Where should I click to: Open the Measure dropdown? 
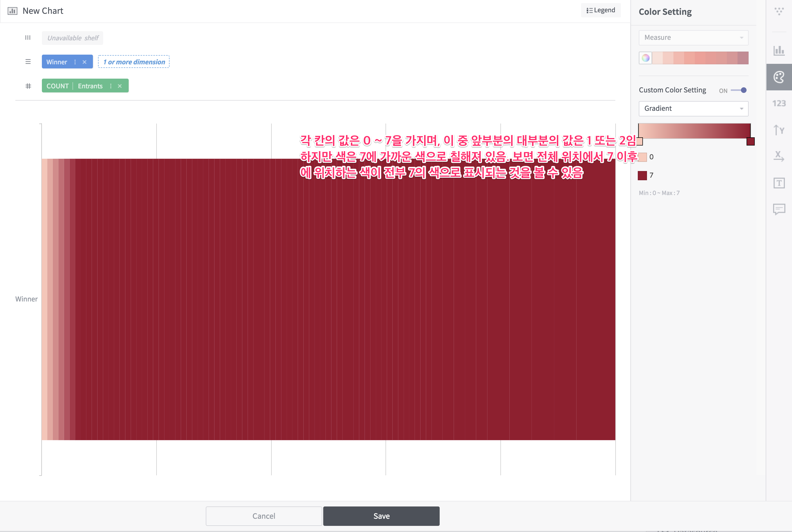[x=693, y=37]
